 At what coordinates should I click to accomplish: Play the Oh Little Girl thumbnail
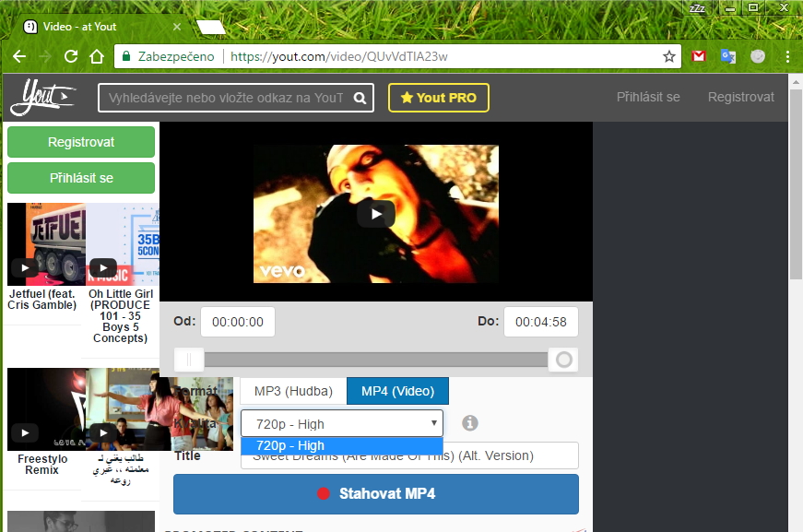[103, 267]
